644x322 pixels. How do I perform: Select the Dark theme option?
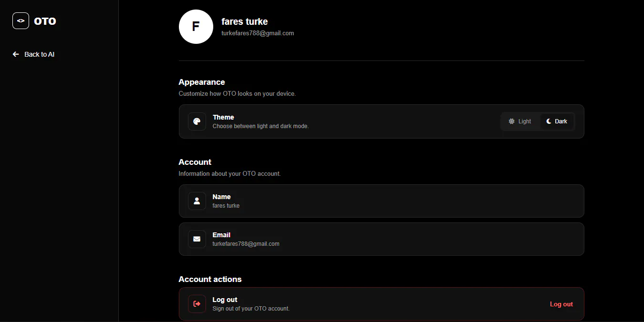point(557,121)
